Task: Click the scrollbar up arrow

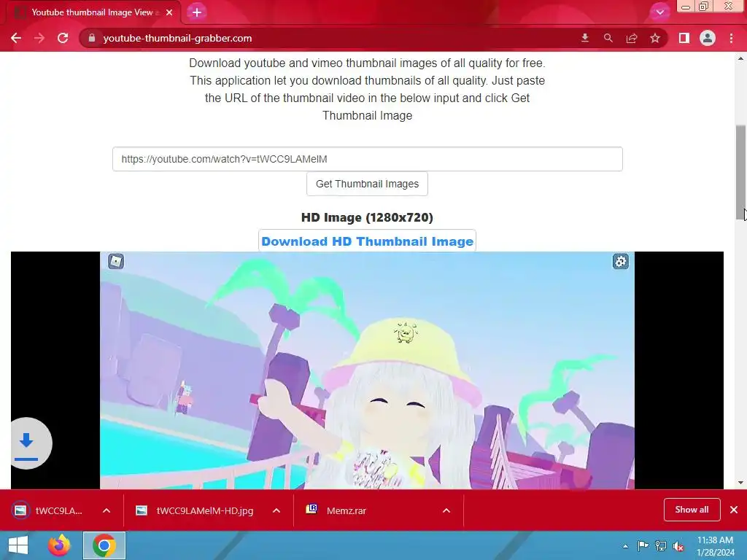Action: point(741,58)
